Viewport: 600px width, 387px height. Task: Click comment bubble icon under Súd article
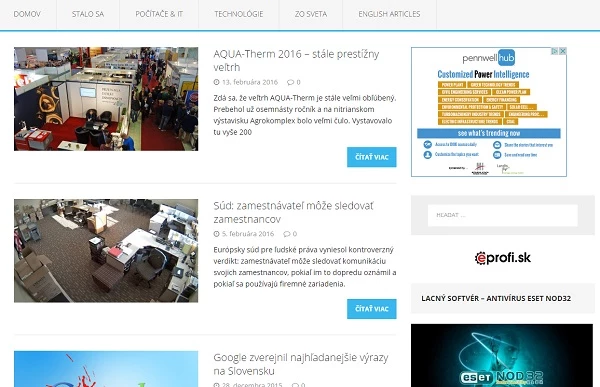click(287, 234)
